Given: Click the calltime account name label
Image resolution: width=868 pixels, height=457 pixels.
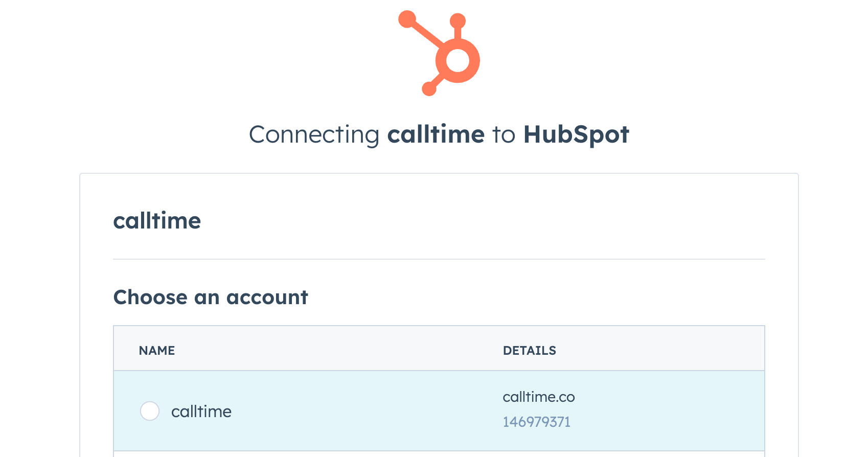Looking at the screenshot, I should [x=201, y=412].
